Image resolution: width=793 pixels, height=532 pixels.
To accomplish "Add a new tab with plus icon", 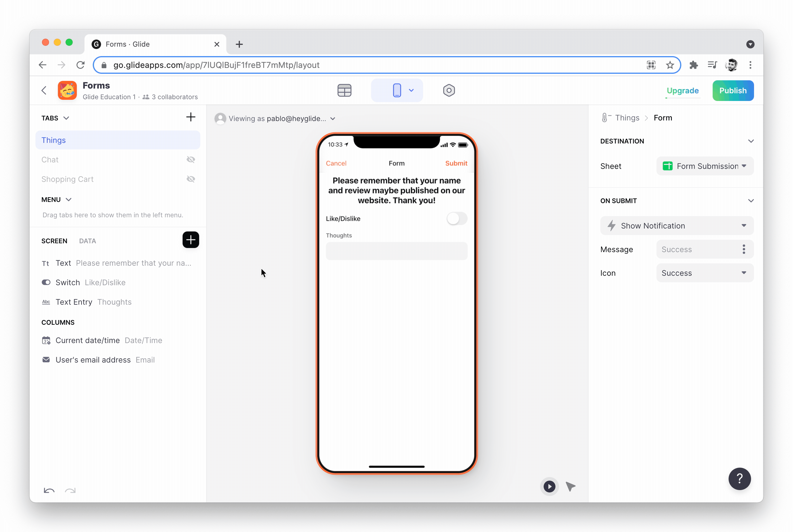I will [191, 117].
